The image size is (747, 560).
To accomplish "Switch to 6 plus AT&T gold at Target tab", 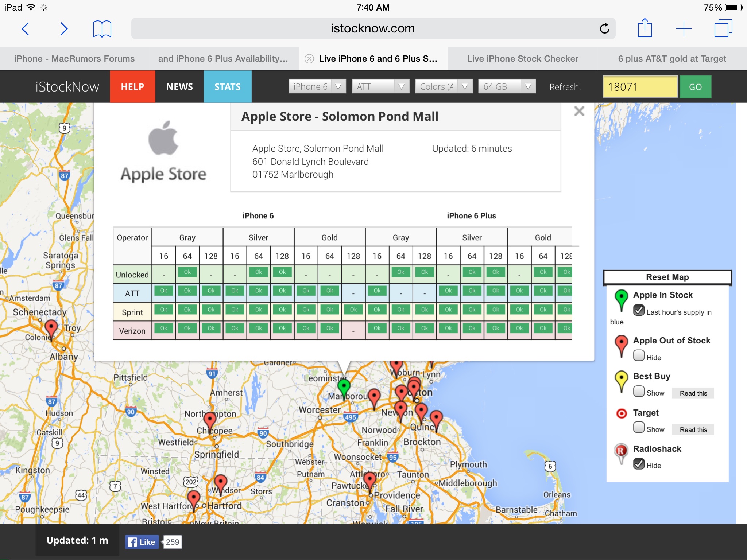I will point(672,59).
